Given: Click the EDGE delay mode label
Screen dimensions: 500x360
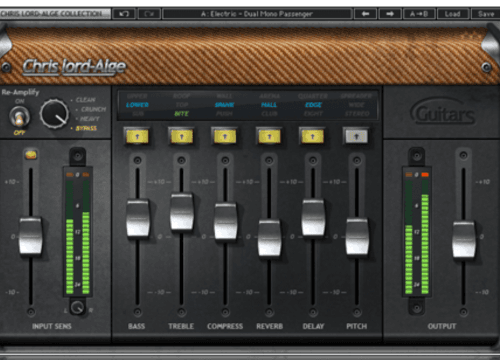Looking at the screenshot, I should pos(313,105).
